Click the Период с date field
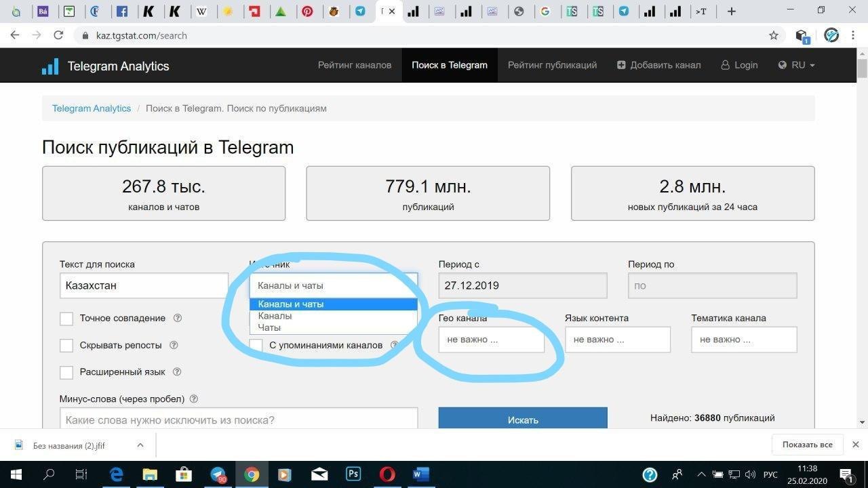The height and width of the screenshot is (488, 868). [523, 285]
